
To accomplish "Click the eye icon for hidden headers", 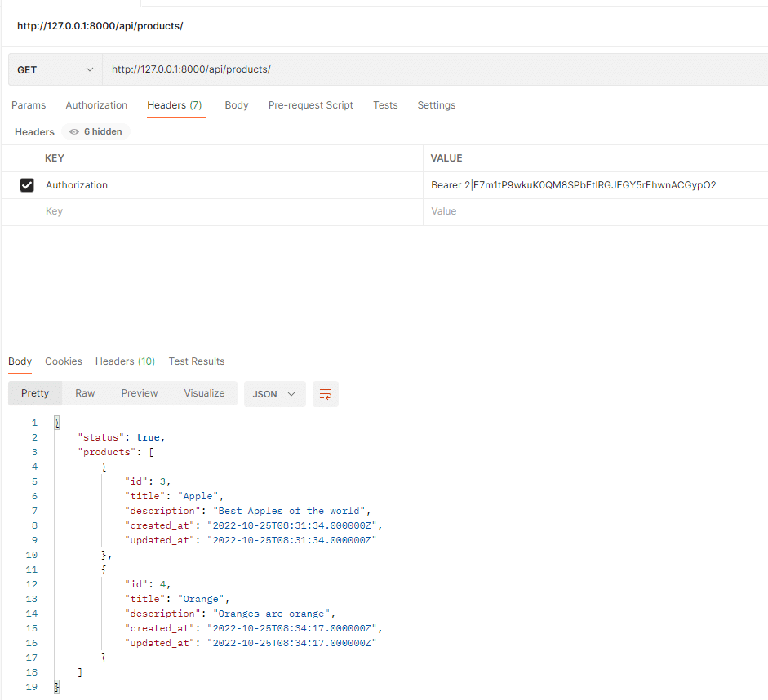I will (x=74, y=131).
